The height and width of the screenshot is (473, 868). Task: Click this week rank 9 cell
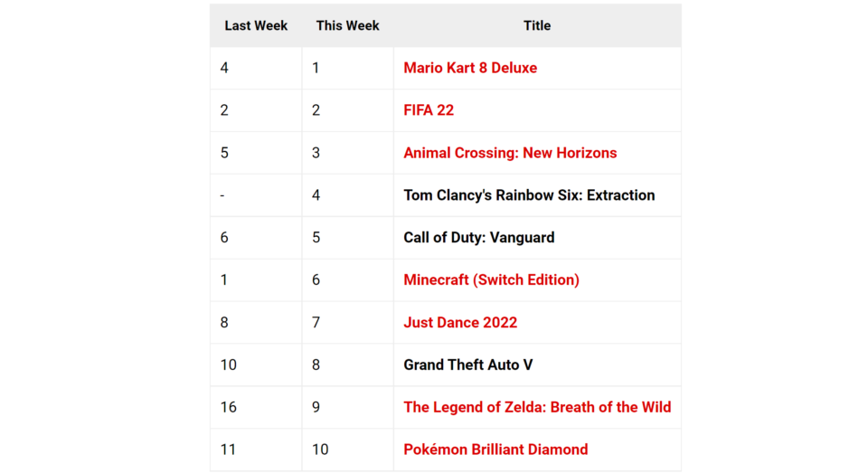(x=347, y=407)
